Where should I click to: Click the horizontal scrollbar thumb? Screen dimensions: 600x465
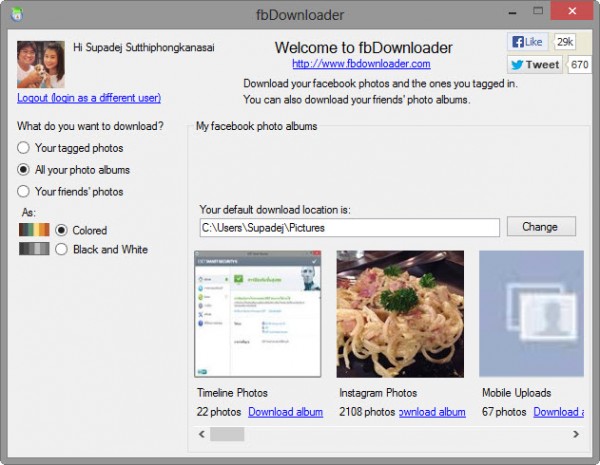tap(227, 434)
